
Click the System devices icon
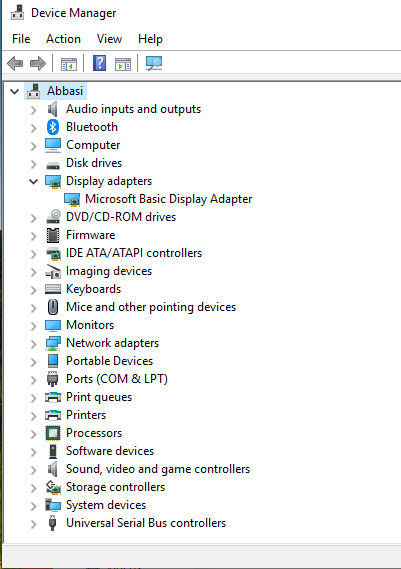(53, 505)
